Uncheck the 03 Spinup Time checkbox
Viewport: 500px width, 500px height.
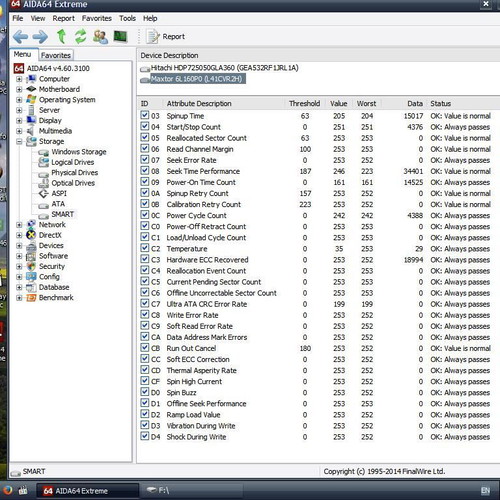(145, 115)
